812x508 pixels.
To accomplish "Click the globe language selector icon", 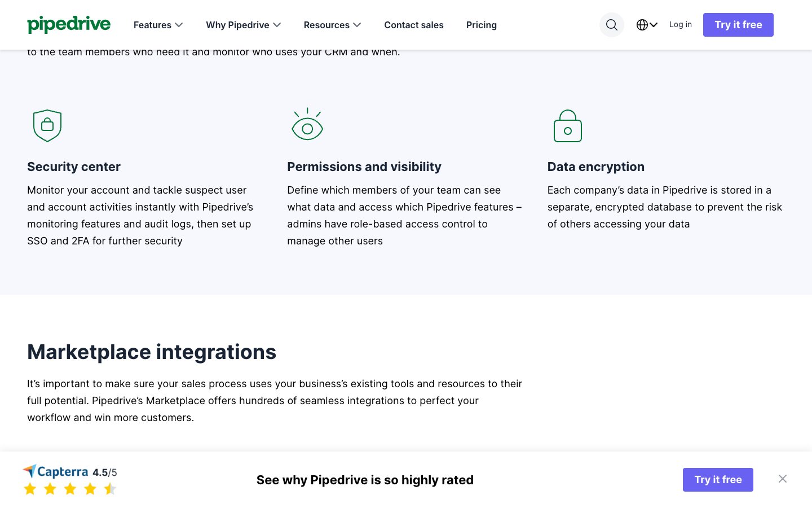I will tap(642, 25).
